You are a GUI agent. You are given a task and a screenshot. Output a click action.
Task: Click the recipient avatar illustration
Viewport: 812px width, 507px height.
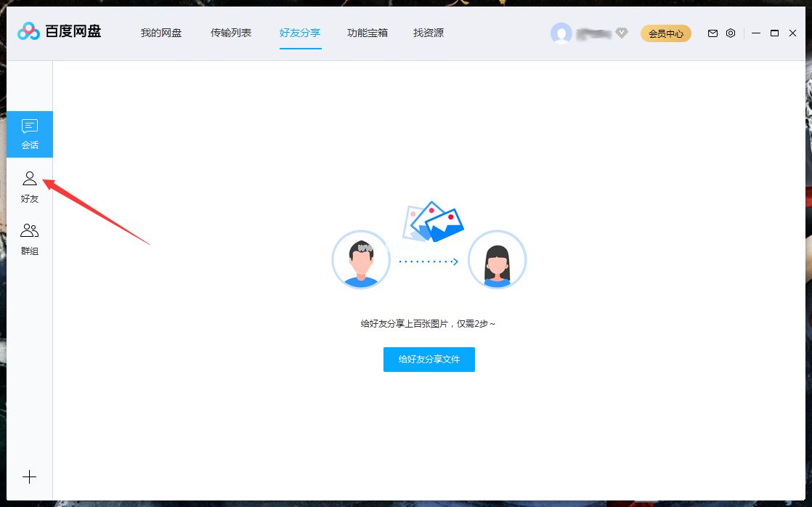click(x=497, y=259)
